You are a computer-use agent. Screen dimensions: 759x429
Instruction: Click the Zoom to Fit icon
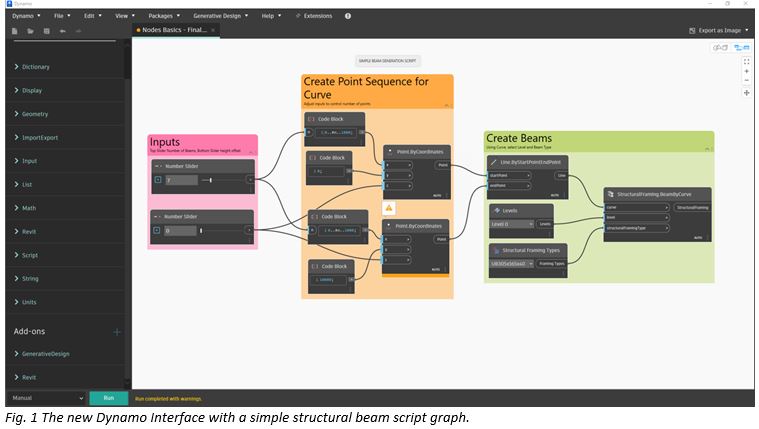click(x=746, y=61)
